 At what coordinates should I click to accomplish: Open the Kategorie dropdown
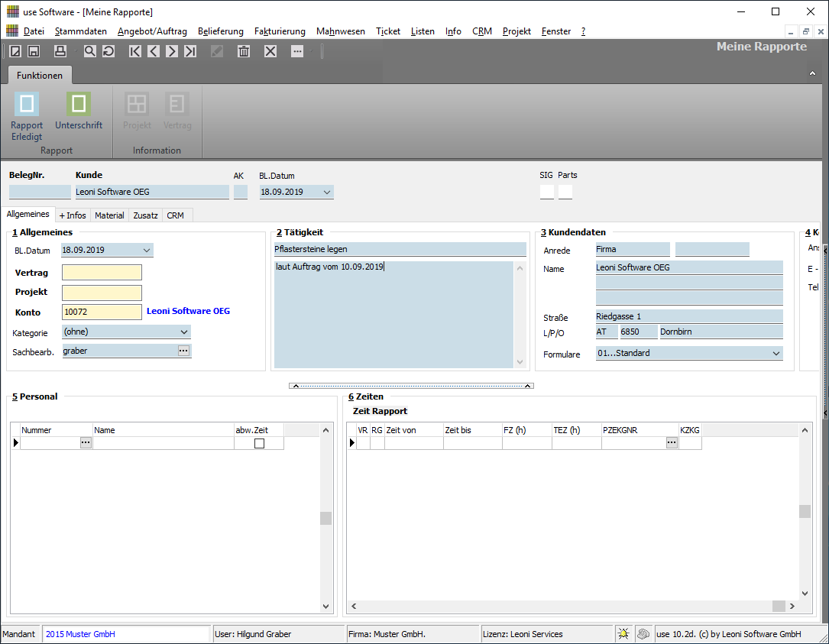coord(183,332)
